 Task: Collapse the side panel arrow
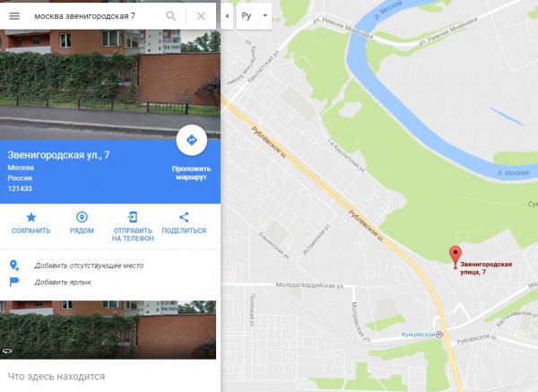click(x=227, y=16)
